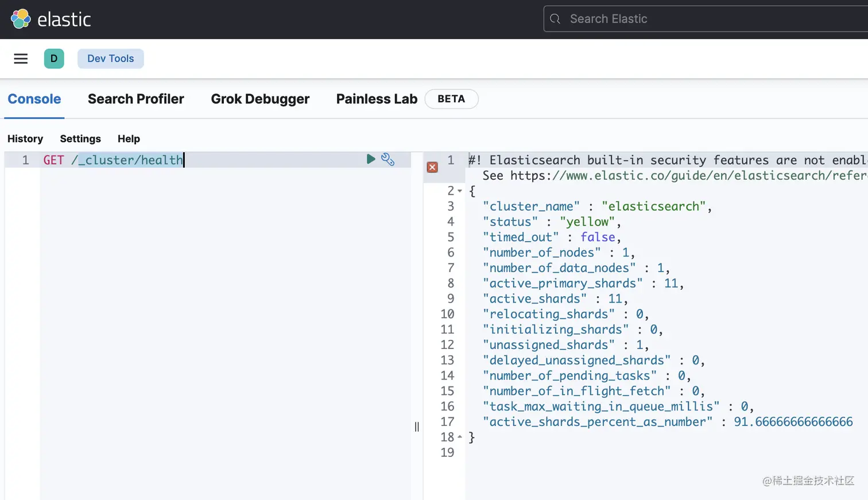Click red warning icon in response gutter

[x=433, y=167]
